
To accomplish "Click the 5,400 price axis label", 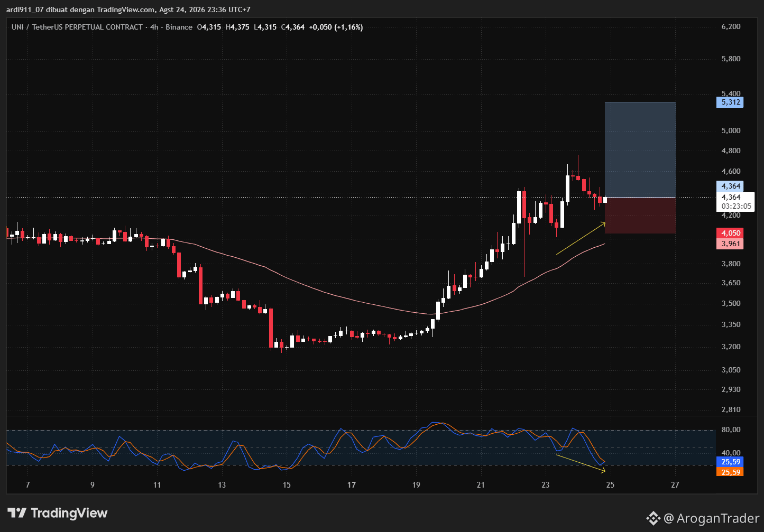I will click(731, 94).
